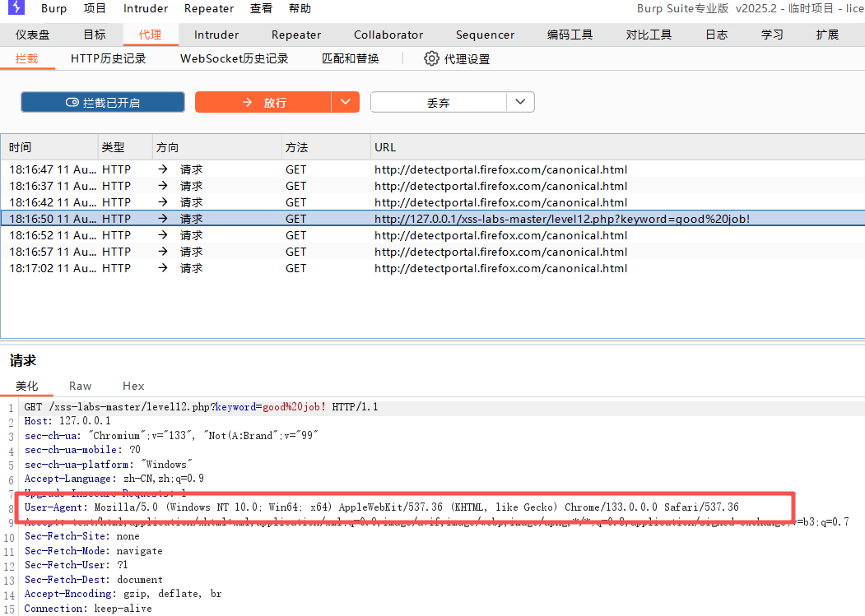Open the 项目 menu
Screen dimensions: 865x616
(95, 8)
